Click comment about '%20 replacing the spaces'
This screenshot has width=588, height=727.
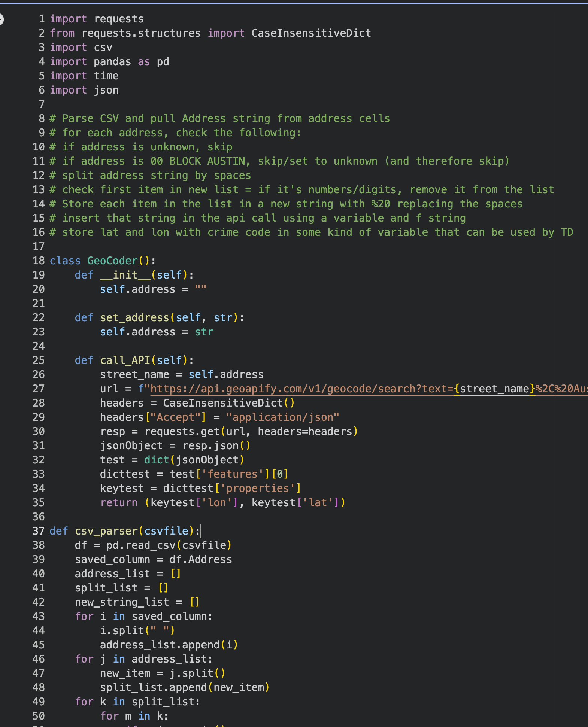(x=286, y=204)
